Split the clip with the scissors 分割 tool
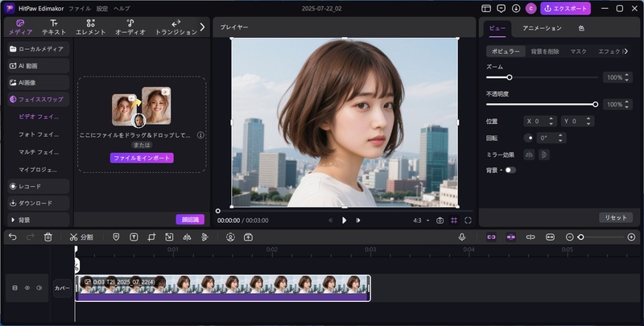The height and width of the screenshot is (326, 644). (81, 237)
